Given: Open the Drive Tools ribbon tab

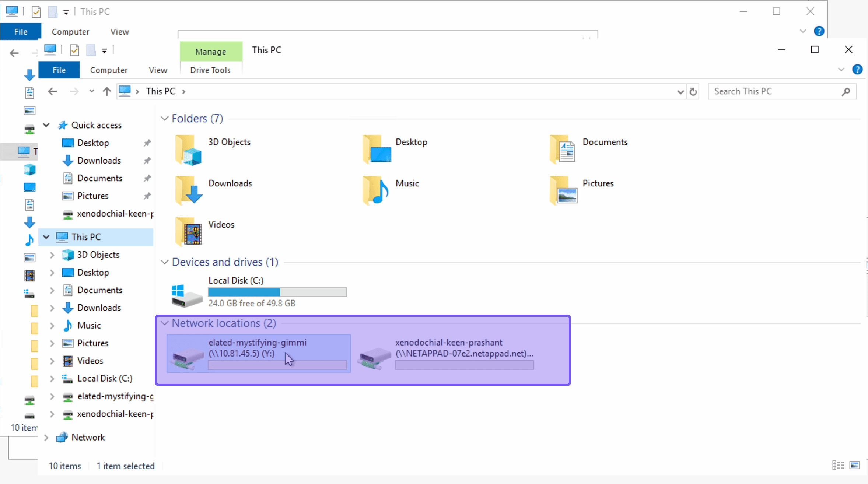Looking at the screenshot, I should pos(210,70).
